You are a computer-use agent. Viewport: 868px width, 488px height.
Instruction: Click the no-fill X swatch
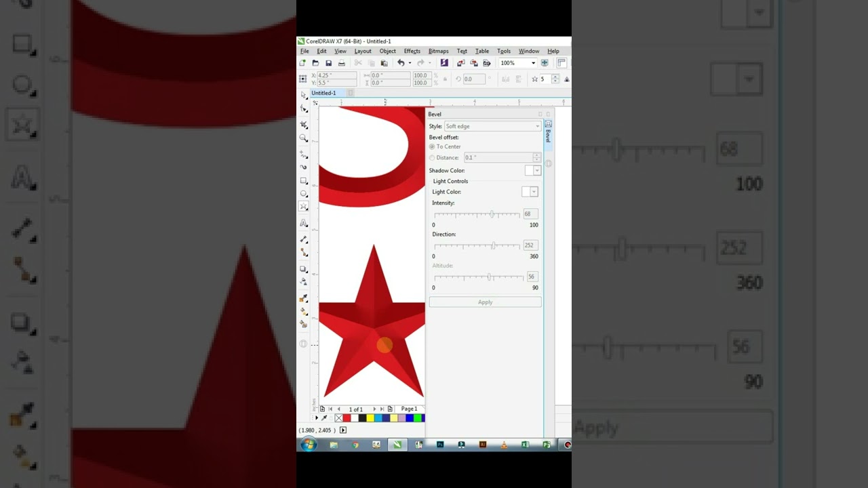pyautogui.click(x=338, y=418)
